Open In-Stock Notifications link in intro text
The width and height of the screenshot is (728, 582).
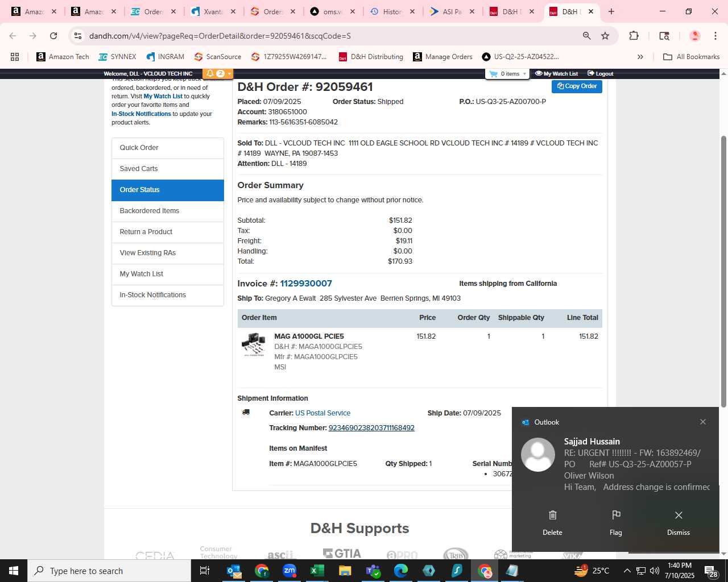141,114
